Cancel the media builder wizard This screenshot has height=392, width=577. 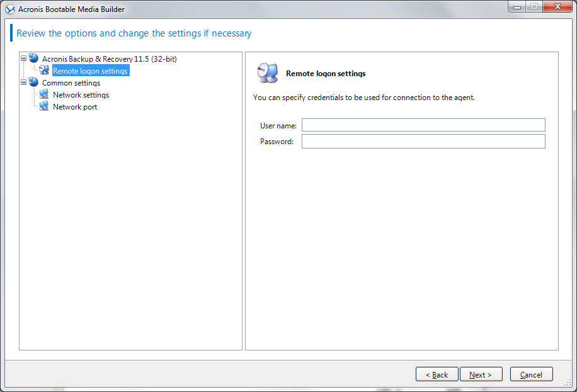531,374
